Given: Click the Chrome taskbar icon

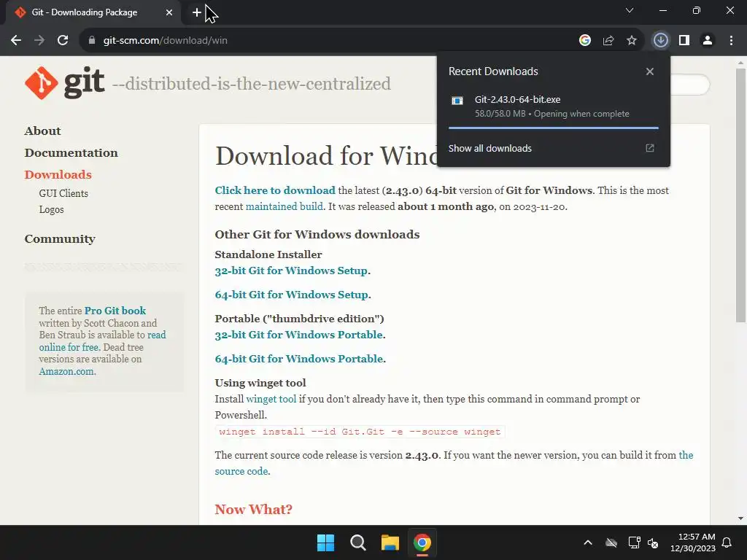Looking at the screenshot, I should 422,542.
